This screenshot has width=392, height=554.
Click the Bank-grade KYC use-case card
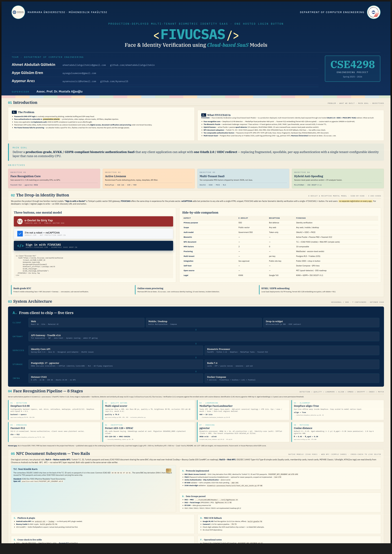coord(72,290)
